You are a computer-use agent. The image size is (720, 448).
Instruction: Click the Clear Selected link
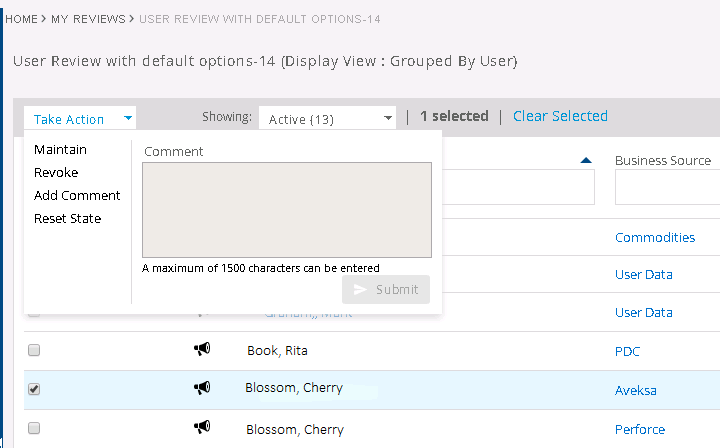tap(560, 116)
